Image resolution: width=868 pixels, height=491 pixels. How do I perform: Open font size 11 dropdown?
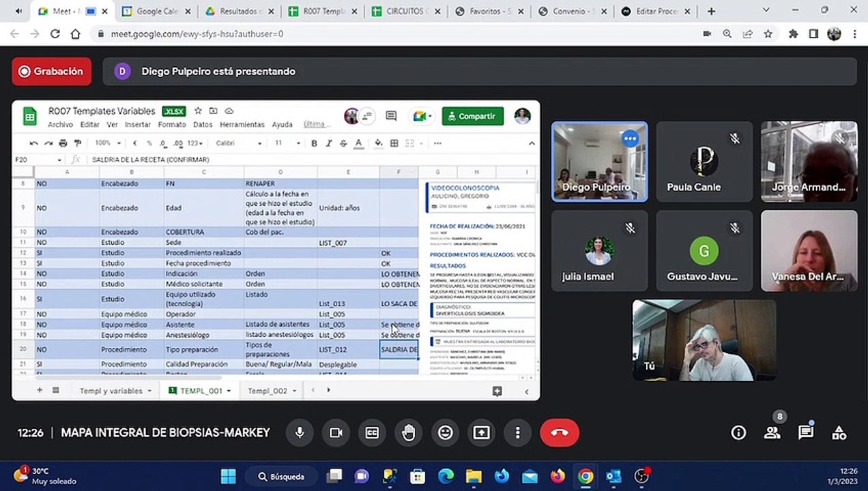coord(287,143)
